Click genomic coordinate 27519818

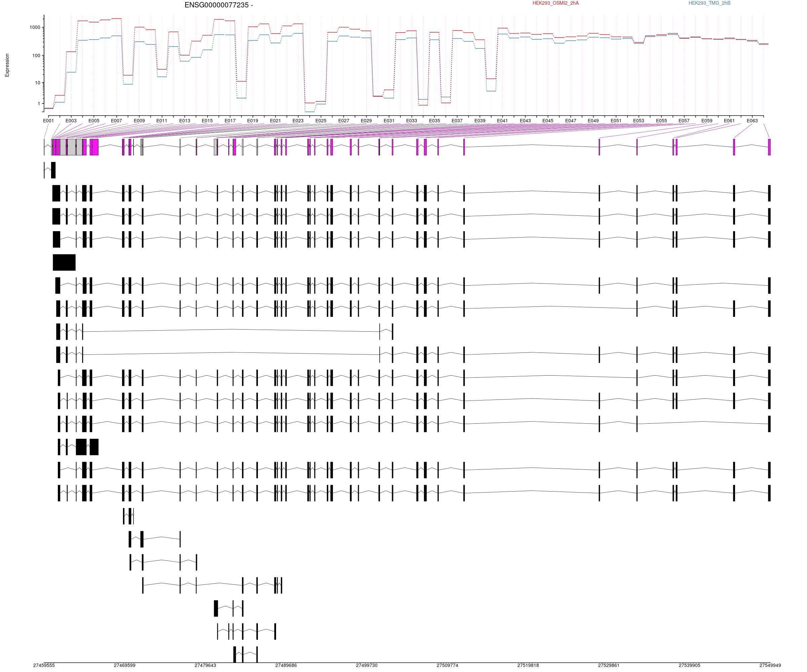pyautogui.click(x=528, y=666)
